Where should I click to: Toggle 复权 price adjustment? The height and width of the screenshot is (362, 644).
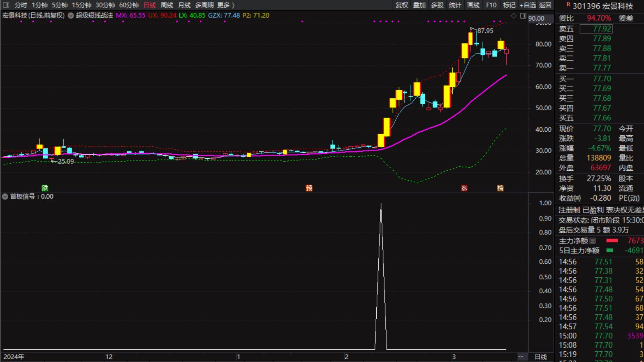pos(401,5)
